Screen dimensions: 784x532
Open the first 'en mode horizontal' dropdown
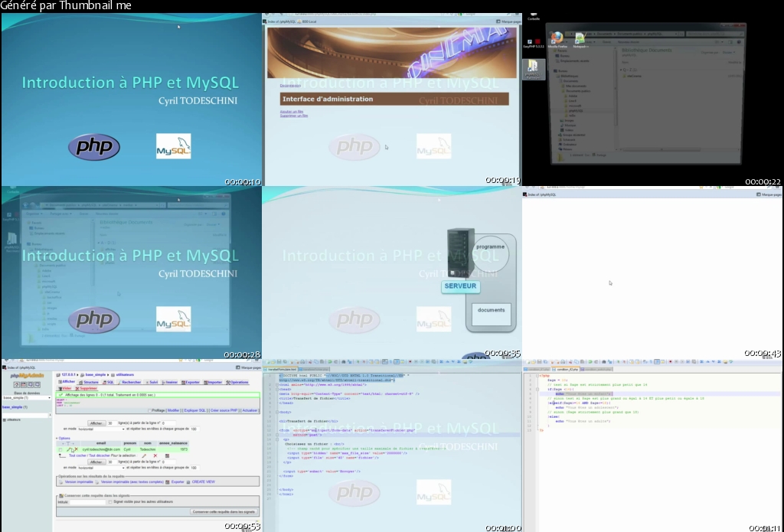102,429
